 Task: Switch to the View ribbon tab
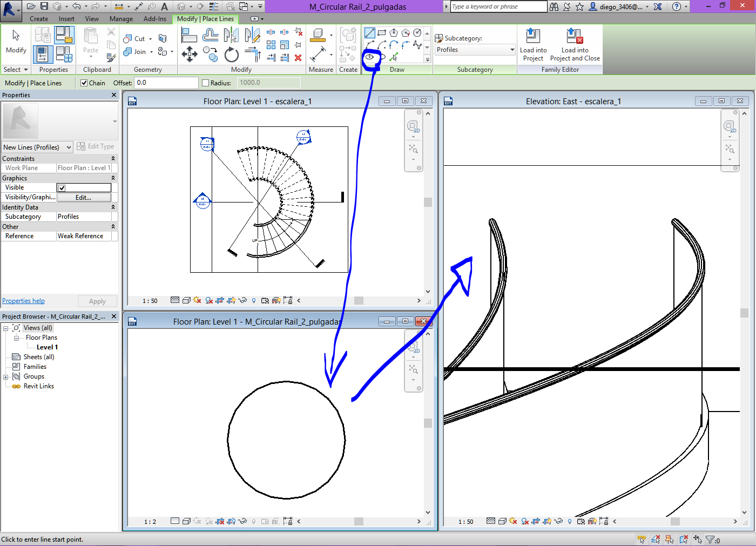[x=92, y=19]
